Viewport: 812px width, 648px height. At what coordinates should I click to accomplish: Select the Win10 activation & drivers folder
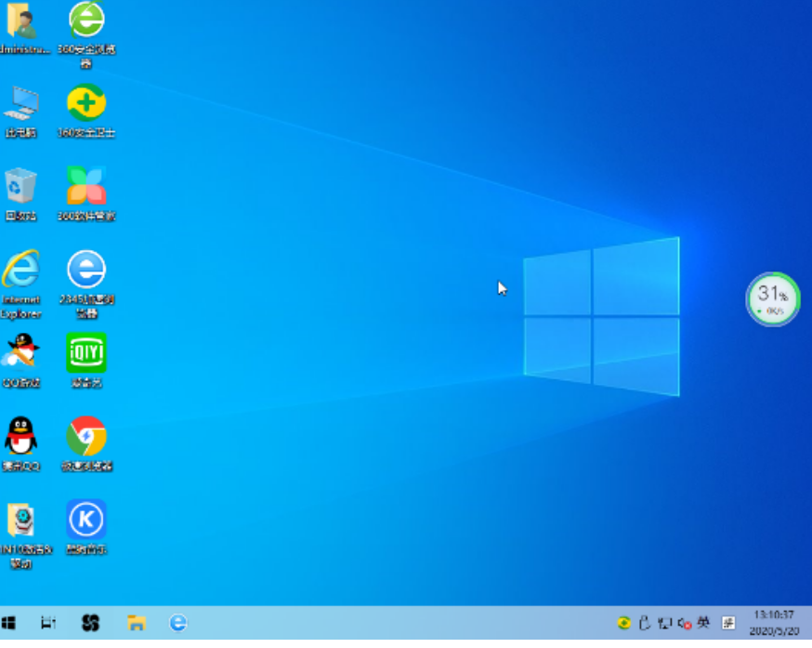pyautogui.click(x=20, y=521)
